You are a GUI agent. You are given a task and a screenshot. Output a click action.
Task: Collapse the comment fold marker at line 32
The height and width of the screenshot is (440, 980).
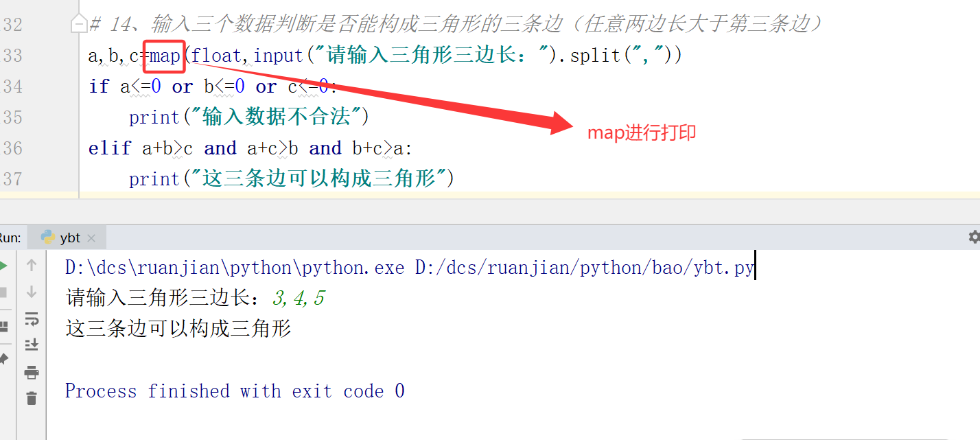coord(80,25)
